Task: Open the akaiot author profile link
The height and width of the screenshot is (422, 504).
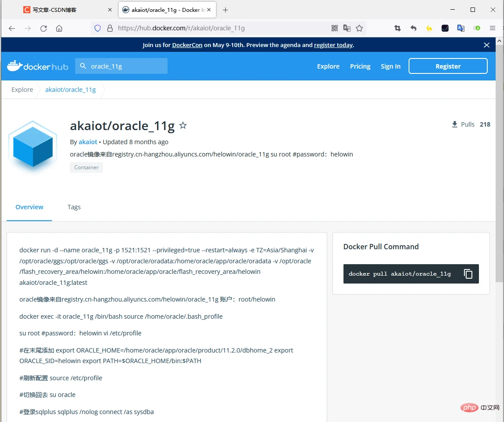Action: 88,142
